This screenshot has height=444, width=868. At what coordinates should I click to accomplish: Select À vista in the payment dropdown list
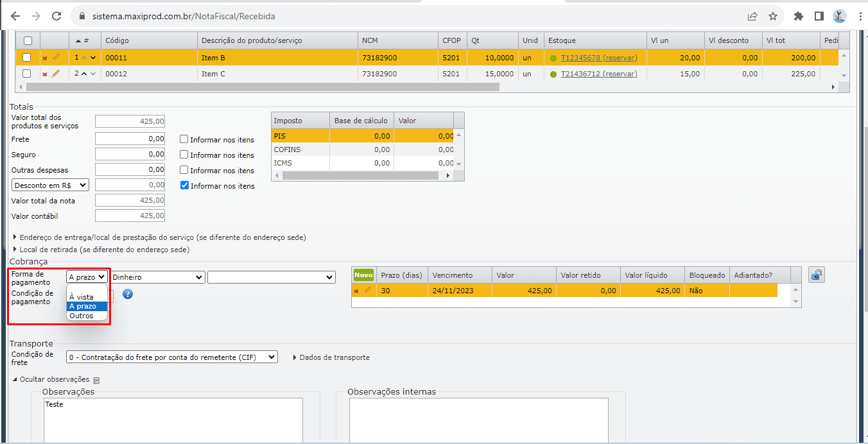[82, 297]
